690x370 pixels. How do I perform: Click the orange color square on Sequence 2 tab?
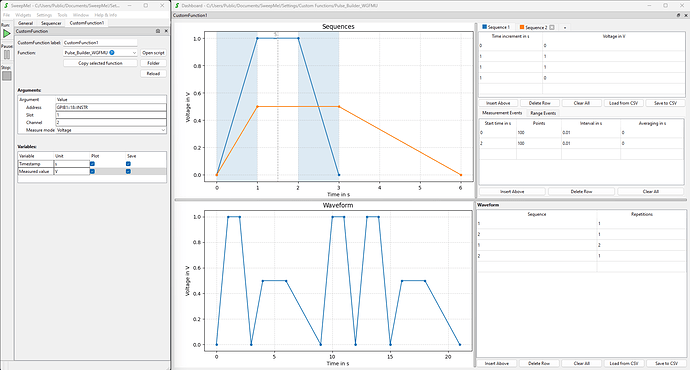click(522, 27)
